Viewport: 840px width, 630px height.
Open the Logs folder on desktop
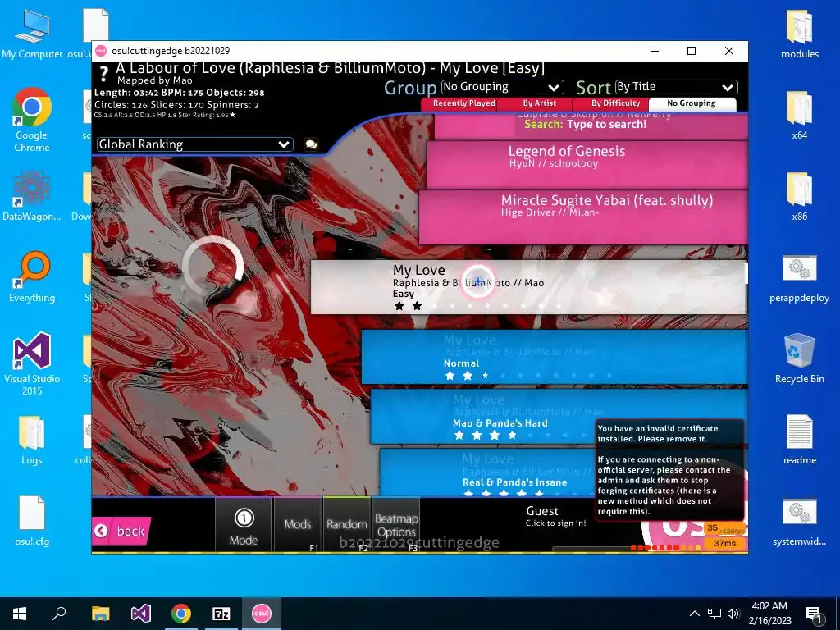click(32, 440)
